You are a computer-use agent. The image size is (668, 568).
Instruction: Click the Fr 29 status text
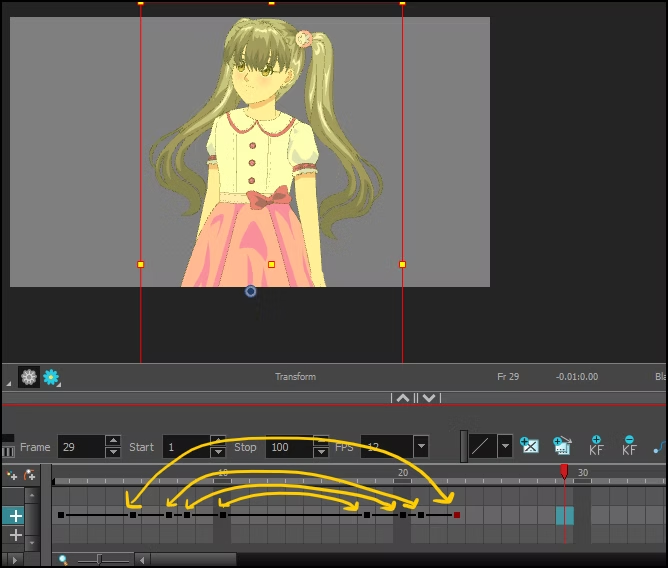pos(508,377)
